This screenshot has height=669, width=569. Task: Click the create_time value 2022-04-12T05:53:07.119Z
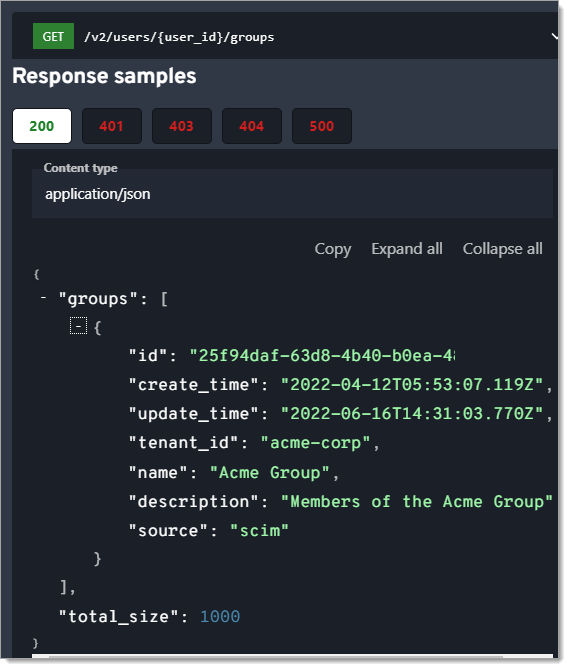pyautogui.click(x=412, y=385)
